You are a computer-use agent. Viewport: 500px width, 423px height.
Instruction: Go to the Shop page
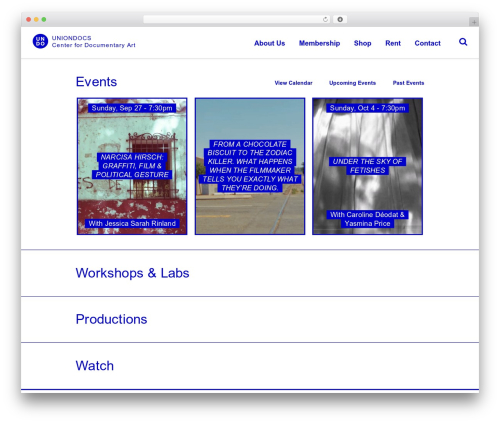362,43
